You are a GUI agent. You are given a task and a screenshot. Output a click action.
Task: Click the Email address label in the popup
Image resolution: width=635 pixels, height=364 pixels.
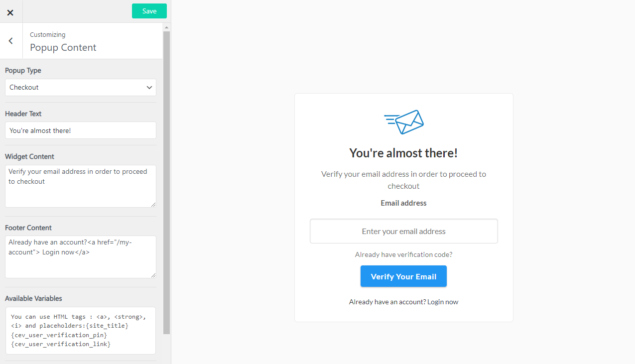click(403, 203)
